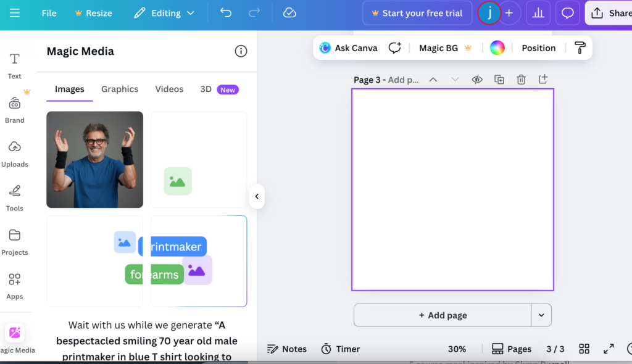Open the Tools sidebar panel
This screenshot has width=632, height=364.
tap(15, 198)
